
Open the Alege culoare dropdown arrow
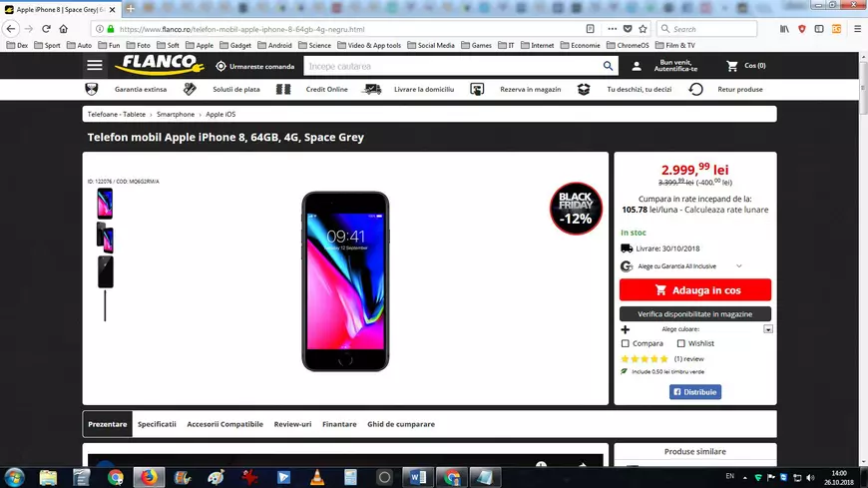pyautogui.click(x=768, y=329)
